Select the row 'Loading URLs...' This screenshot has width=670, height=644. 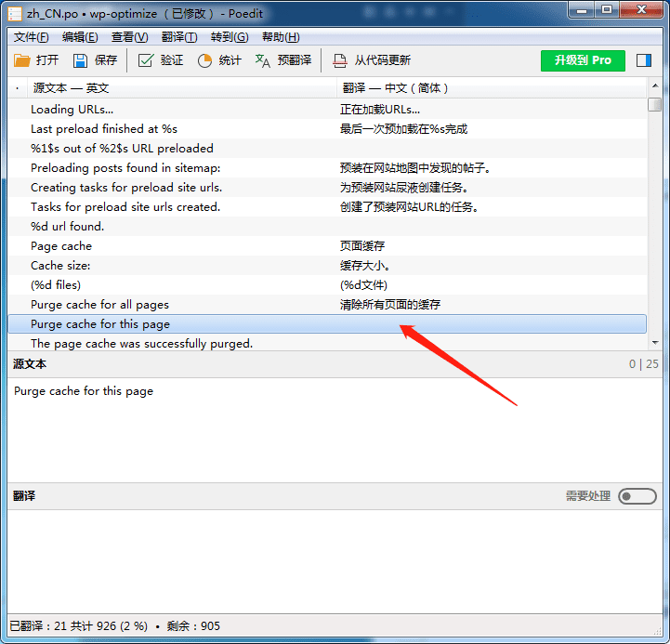click(x=327, y=110)
